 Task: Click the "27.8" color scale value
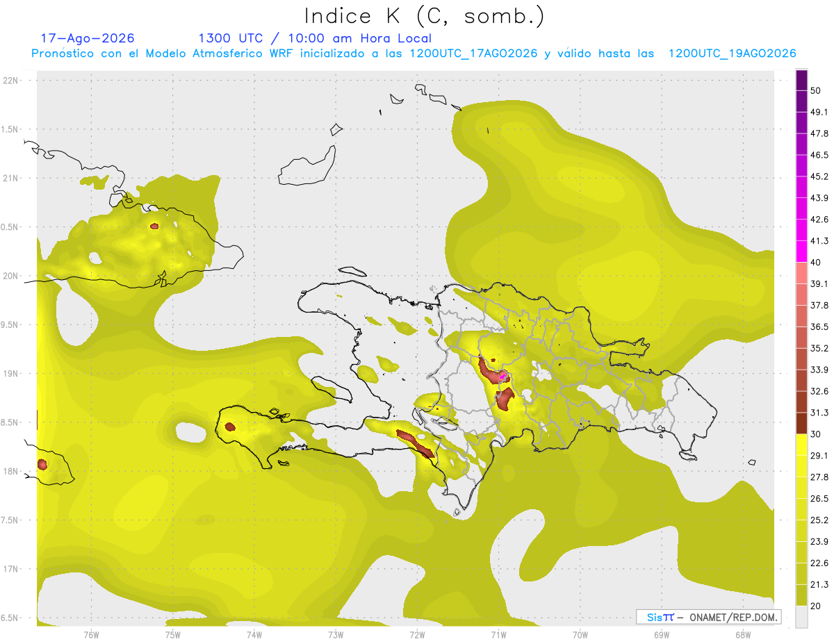click(819, 477)
